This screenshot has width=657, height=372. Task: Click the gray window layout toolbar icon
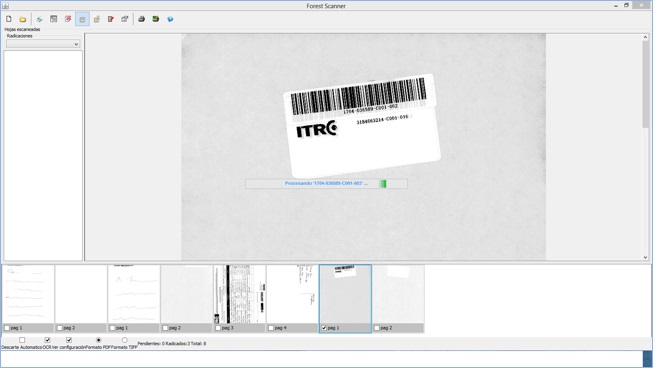coord(54,19)
